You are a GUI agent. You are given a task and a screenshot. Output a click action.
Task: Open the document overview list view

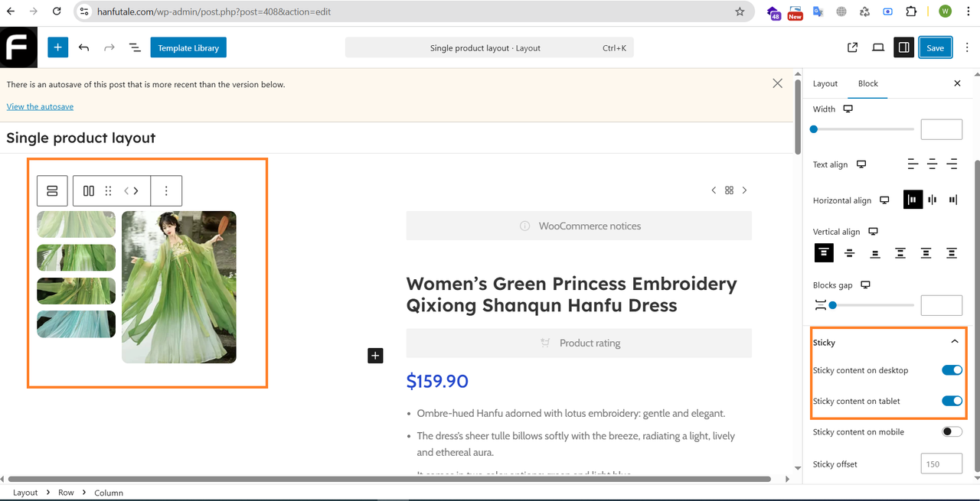point(135,47)
